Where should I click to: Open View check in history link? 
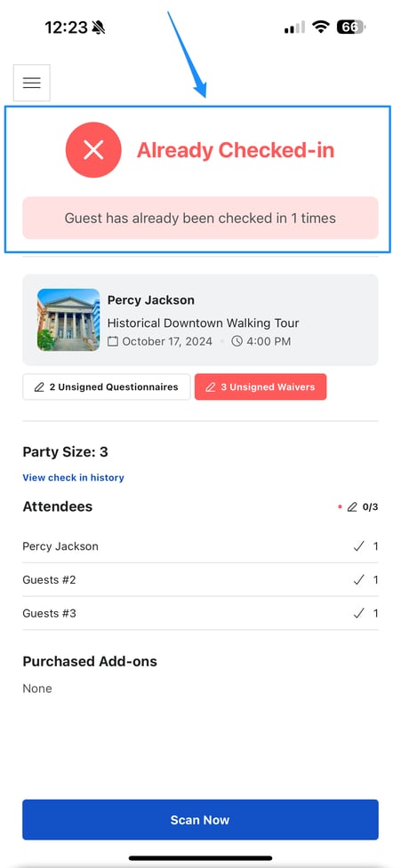[x=73, y=477]
